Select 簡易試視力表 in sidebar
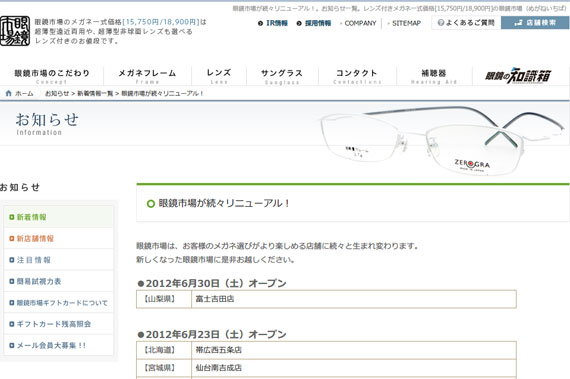The image size is (570, 379). 59,281
